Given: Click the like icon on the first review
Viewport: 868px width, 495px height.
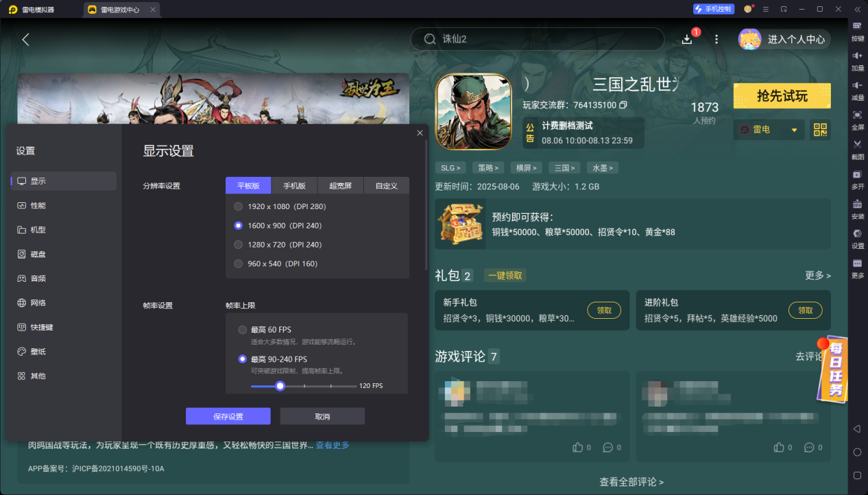Looking at the screenshot, I should click(577, 448).
